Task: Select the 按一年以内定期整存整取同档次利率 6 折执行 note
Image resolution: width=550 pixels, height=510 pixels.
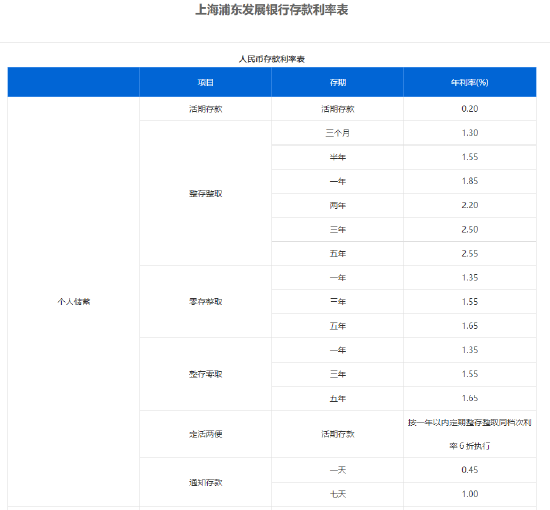Action: (x=470, y=434)
